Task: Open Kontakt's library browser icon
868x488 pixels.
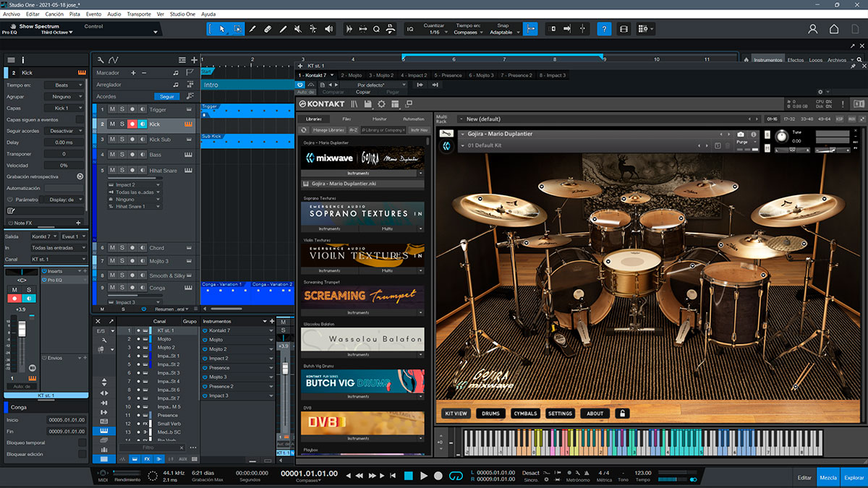Action: [355, 104]
